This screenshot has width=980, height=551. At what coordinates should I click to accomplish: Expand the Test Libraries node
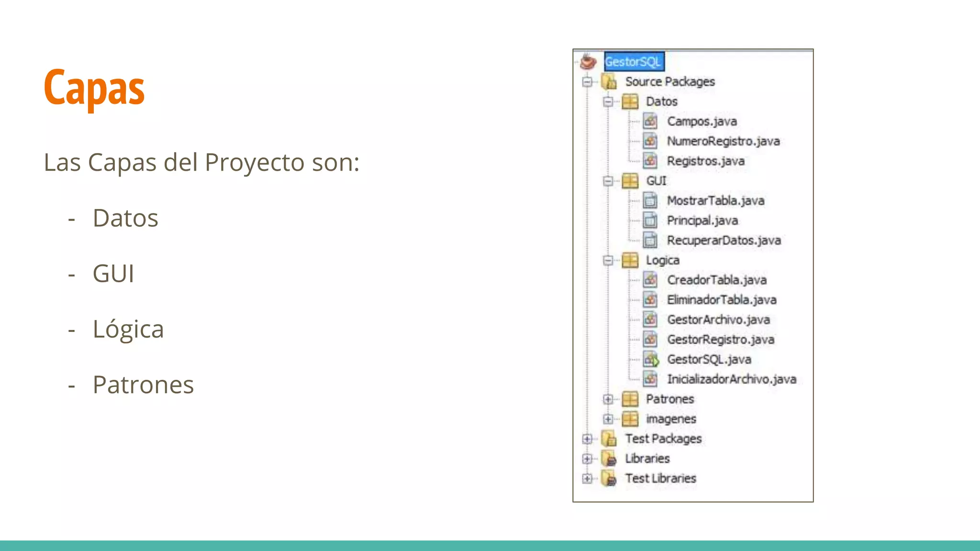tap(587, 479)
